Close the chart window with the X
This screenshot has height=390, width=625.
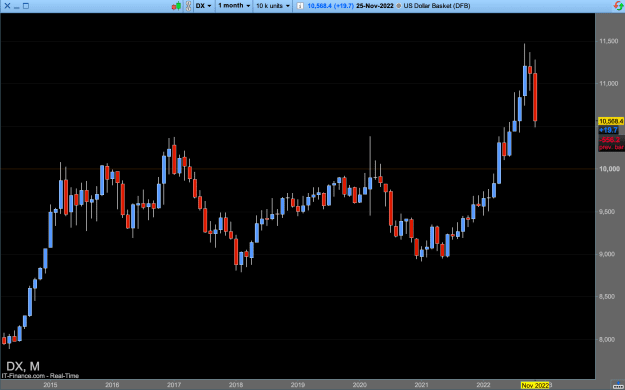tap(7, 6)
